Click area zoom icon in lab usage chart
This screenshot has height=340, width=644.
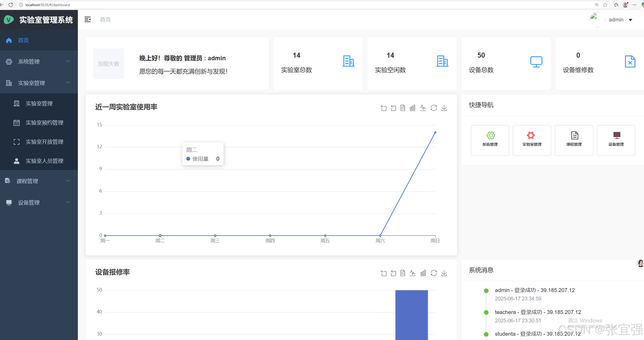coord(383,108)
